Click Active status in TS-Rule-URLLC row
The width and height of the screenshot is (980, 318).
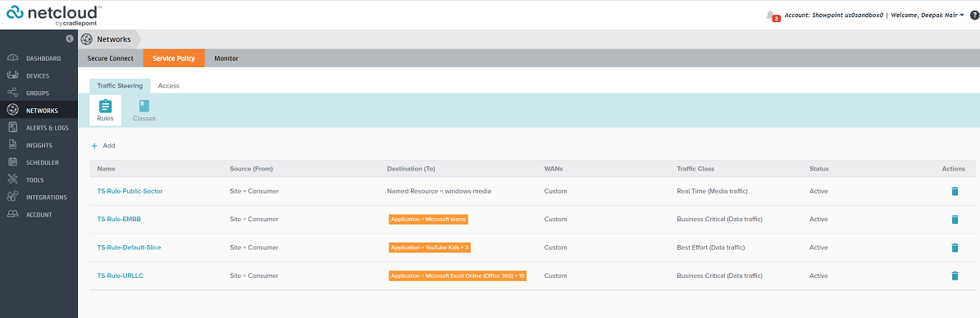[x=818, y=275]
